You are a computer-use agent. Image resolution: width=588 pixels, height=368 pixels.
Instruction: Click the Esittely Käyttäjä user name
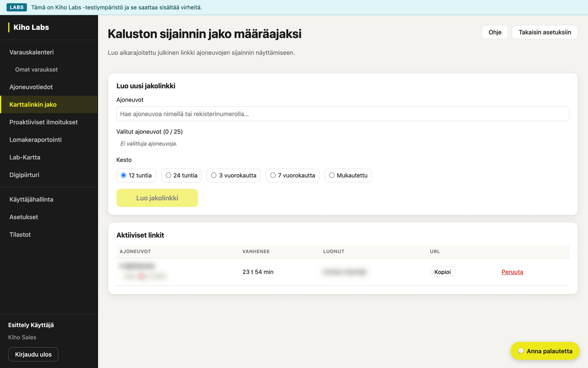click(x=31, y=325)
